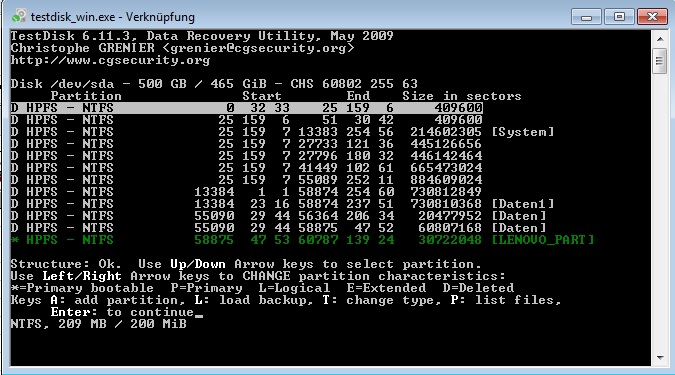Click the 'End' column header
The height and width of the screenshot is (375, 675).
point(358,96)
